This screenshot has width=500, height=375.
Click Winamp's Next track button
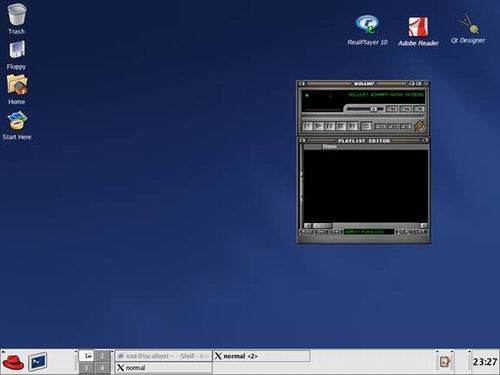(352, 126)
